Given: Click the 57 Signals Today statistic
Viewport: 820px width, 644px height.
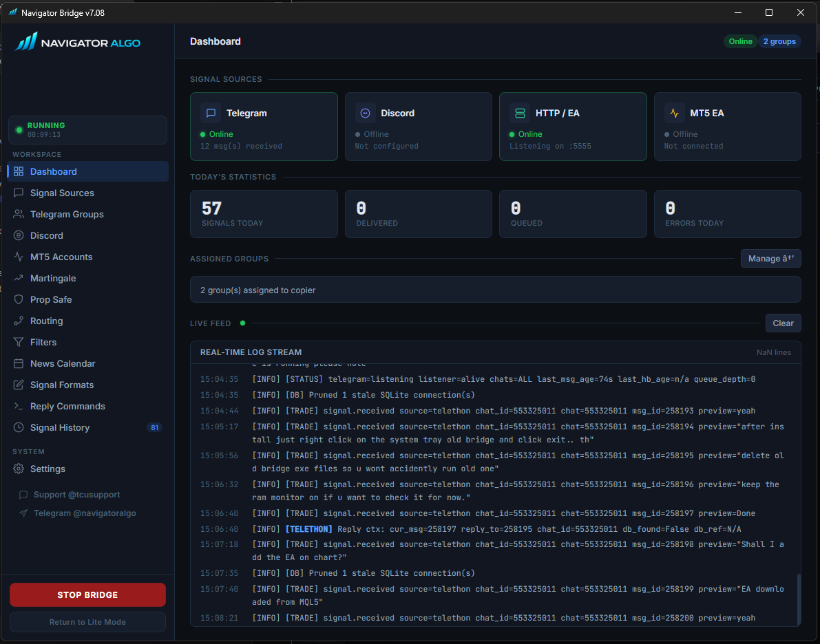Looking at the screenshot, I should pyautogui.click(x=264, y=214).
